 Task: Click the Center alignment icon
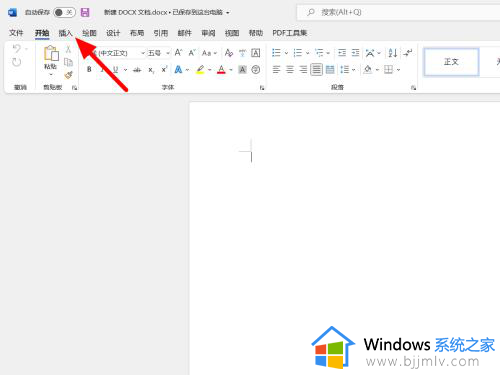[290, 70]
